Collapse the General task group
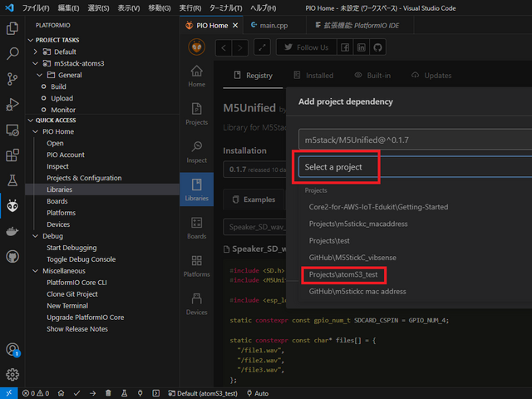The width and height of the screenshot is (532, 399). [40, 75]
